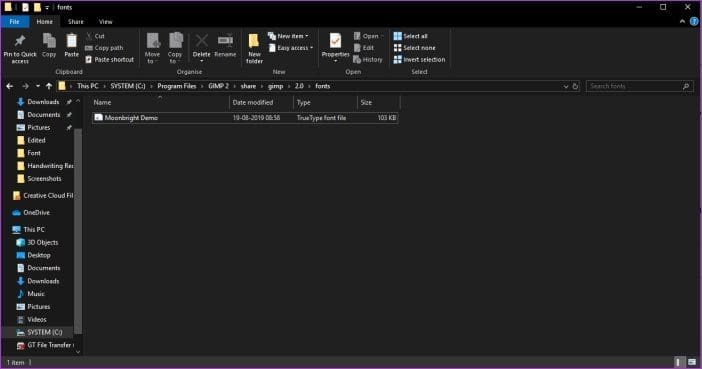Switch to the Share ribbon tab
This screenshot has height=369, width=702.
pos(76,21)
